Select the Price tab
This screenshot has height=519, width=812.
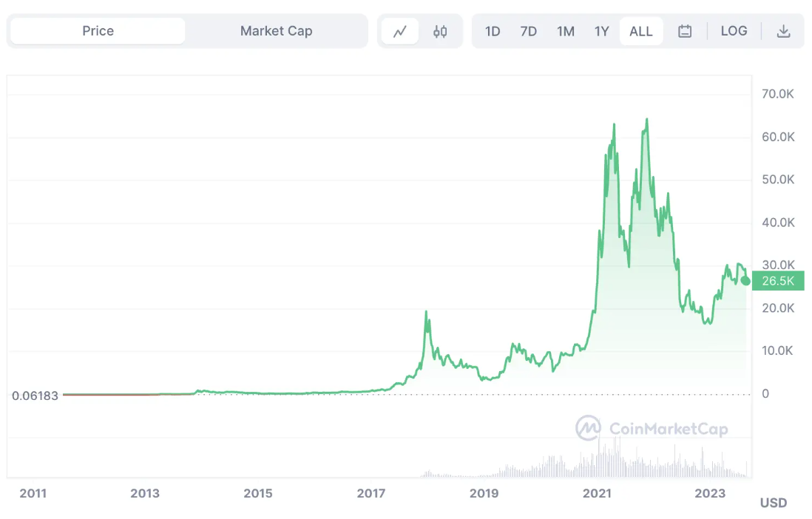click(x=95, y=30)
